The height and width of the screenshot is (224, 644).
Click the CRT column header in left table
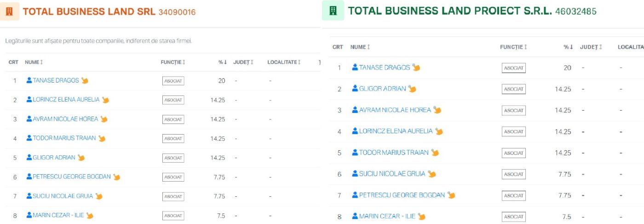pos(13,62)
